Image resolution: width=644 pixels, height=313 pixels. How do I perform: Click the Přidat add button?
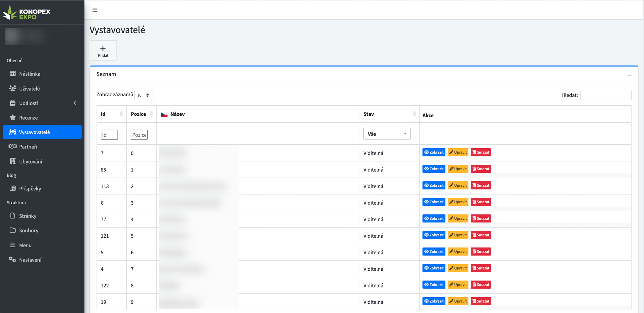103,50
